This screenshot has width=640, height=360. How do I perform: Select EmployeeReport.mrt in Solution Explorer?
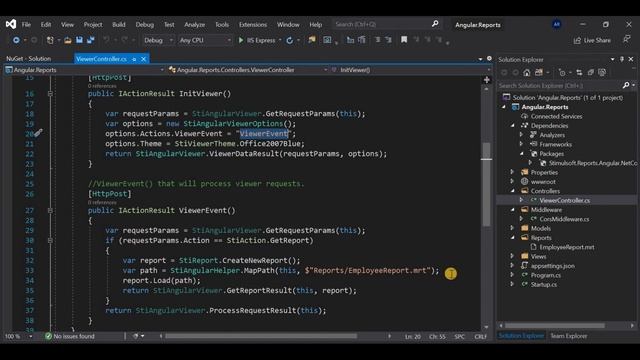[567, 247]
